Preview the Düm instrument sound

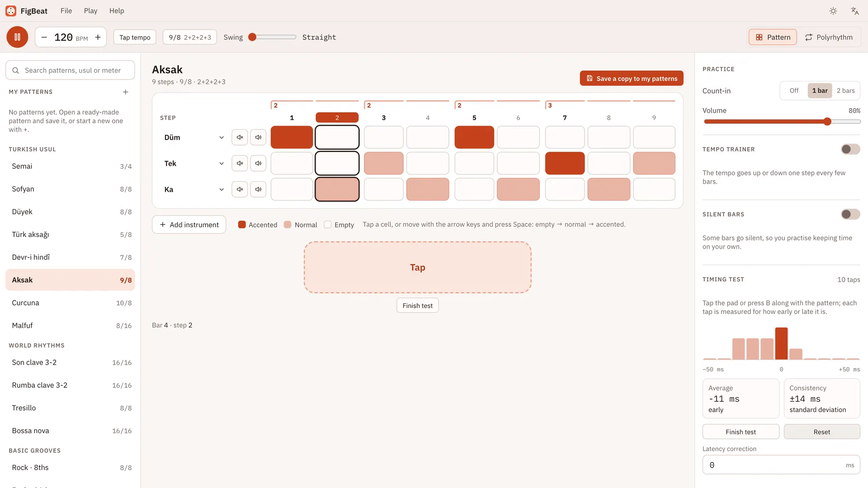point(258,137)
